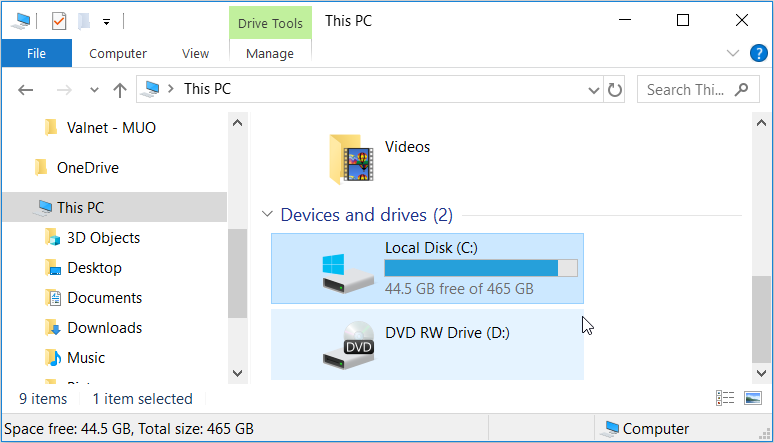The height and width of the screenshot is (443, 774).
Task: Click the blue Help question mark icon
Action: click(758, 53)
